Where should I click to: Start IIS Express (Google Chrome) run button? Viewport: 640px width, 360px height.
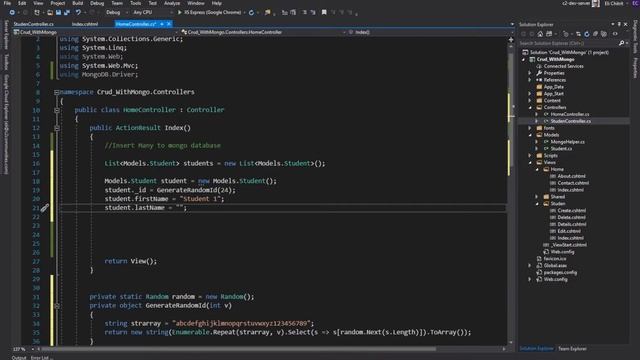[209, 13]
